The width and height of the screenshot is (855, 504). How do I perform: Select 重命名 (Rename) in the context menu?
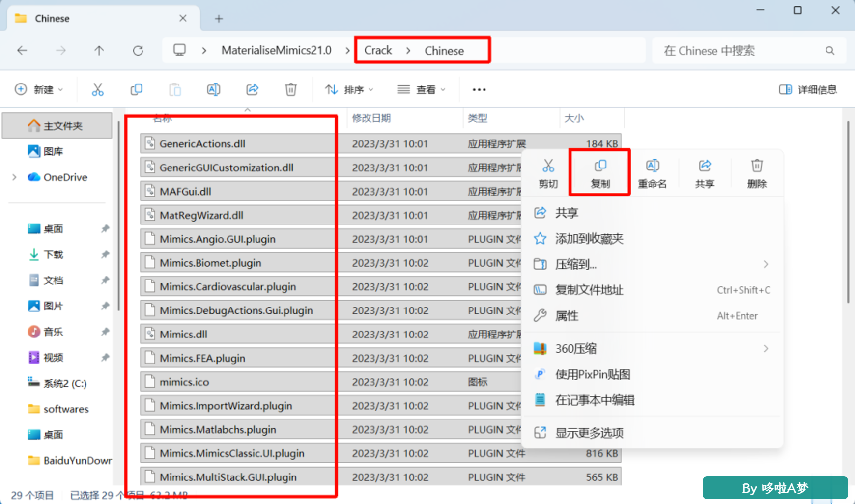652,173
